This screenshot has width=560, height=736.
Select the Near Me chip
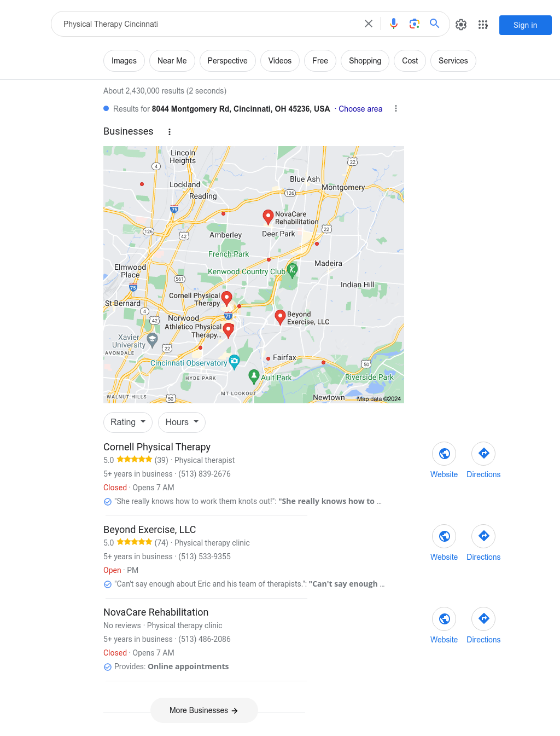[x=172, y=61]
